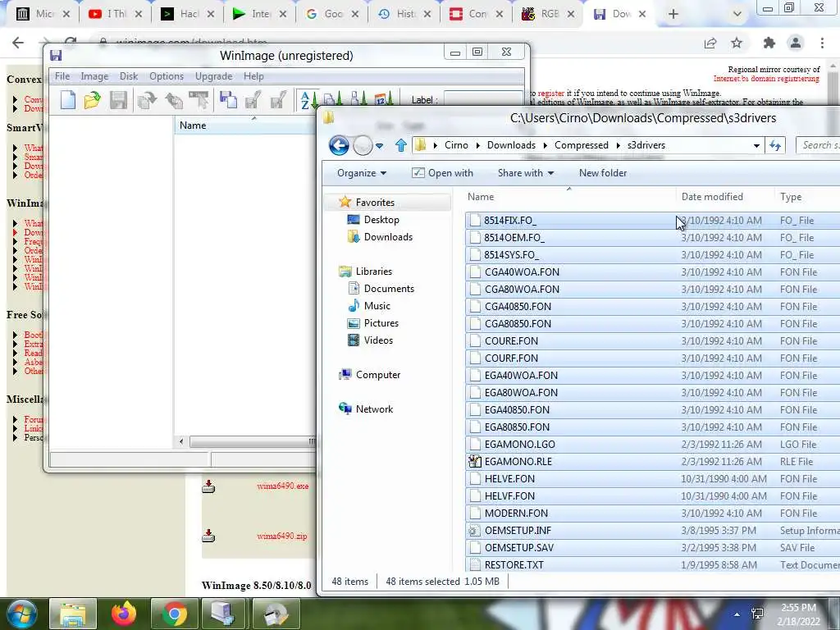Click the Explorer Up folder arrow

click(400, 145)
